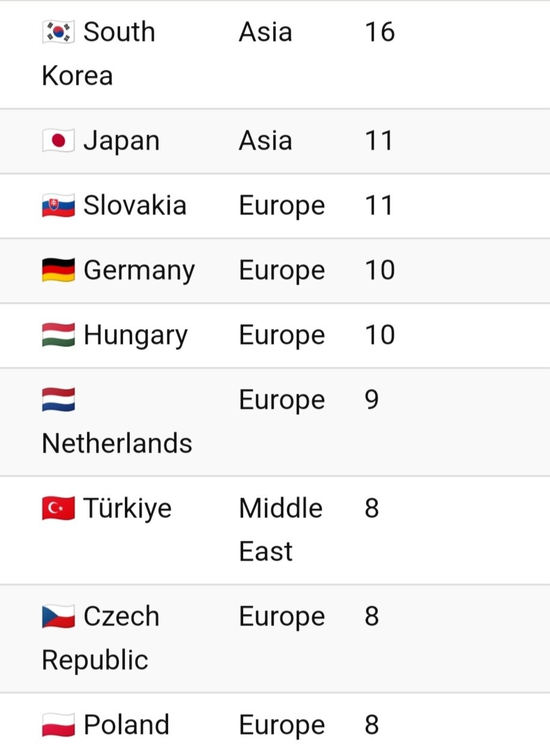Click the number 16 for South Korea

pos(379,32)
